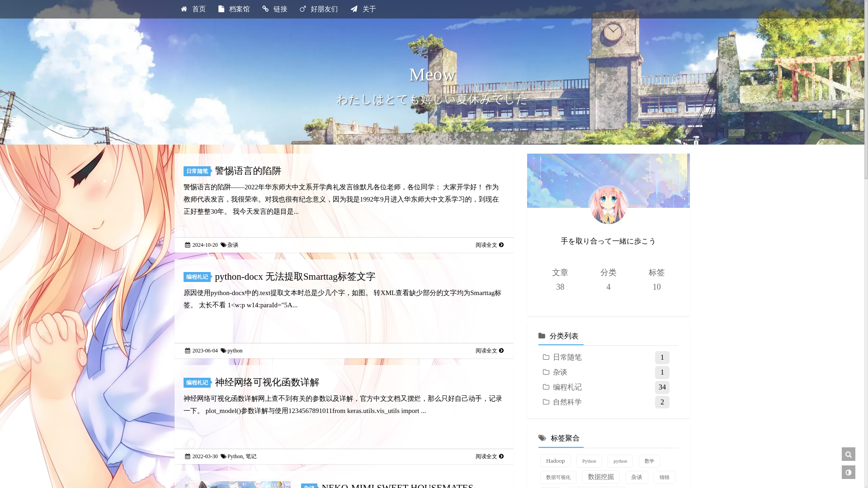This screenshot has height=488, width=868.
Task: Select the 猫猫 tag
Action: point(665,477)
